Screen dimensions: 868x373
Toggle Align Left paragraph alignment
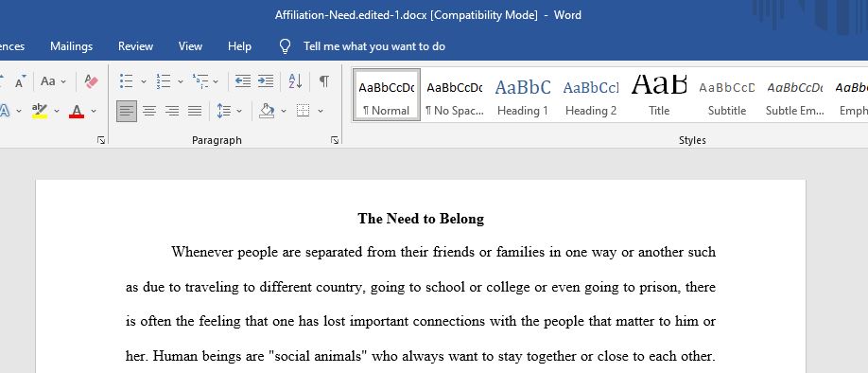(x=126, y=112)
